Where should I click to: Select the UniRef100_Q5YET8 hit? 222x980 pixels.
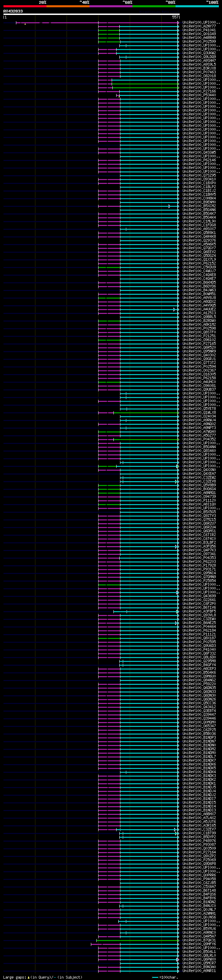[x=199, y=408]
